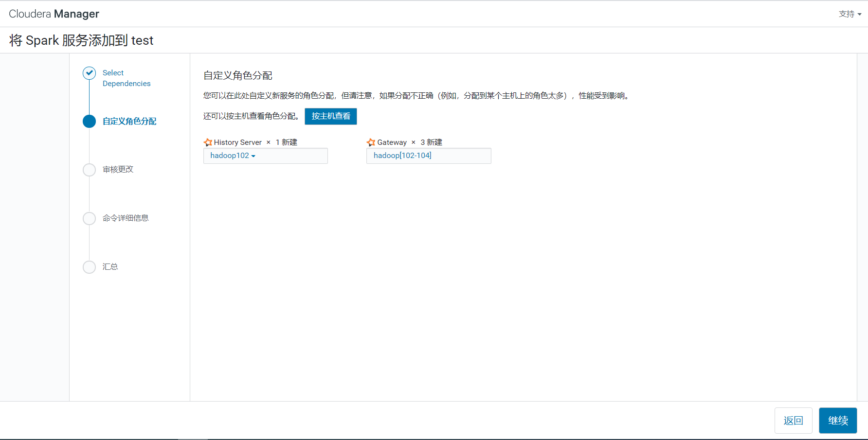Click the 自定义角色分配 step circle
868x440 pixels.
click(90, 121)
